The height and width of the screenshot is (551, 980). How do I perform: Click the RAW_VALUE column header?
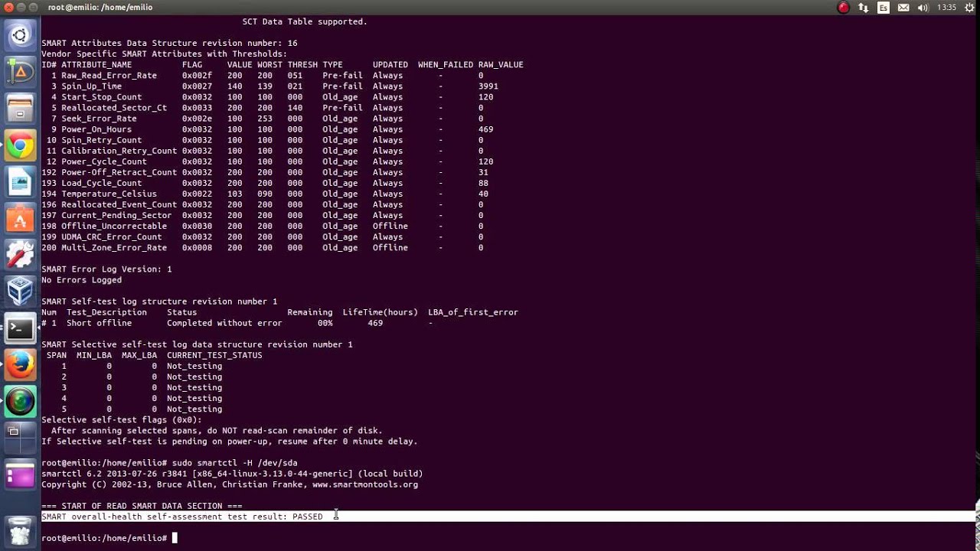pyautogui.click(x=501, y=64)
